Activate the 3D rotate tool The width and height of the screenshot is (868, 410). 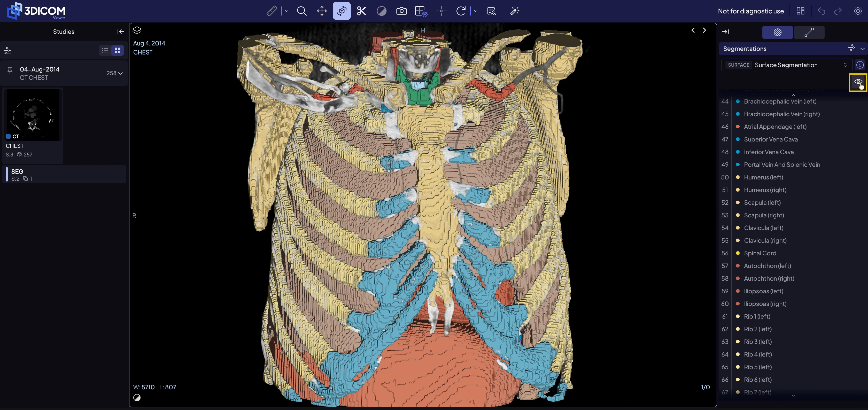click(341, 11)
